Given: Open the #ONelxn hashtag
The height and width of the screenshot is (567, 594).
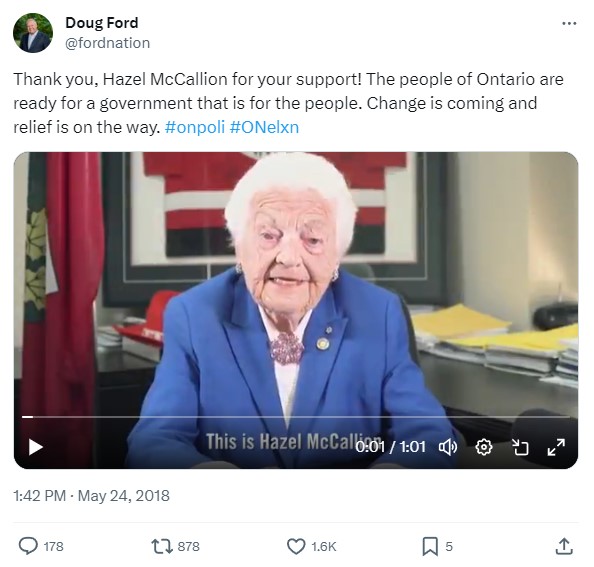Looking at the screenshot, I should [264, 127].
